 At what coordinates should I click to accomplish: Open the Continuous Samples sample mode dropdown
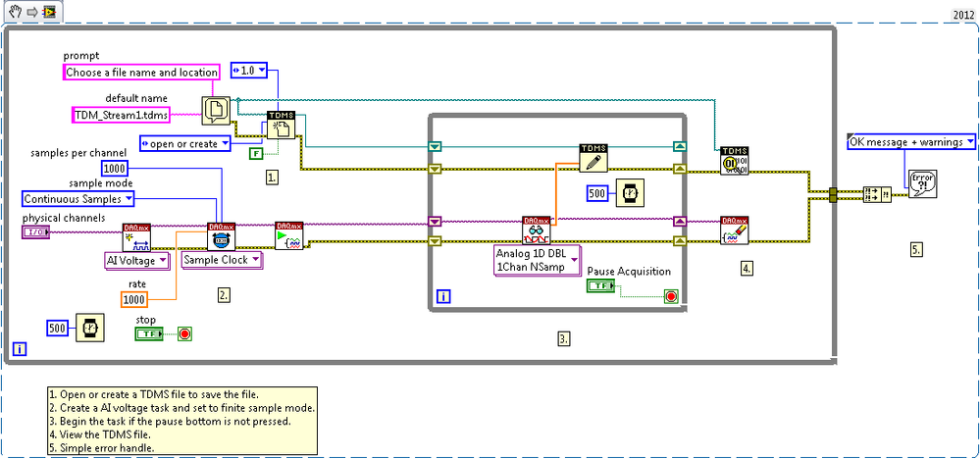click(78, 198)
